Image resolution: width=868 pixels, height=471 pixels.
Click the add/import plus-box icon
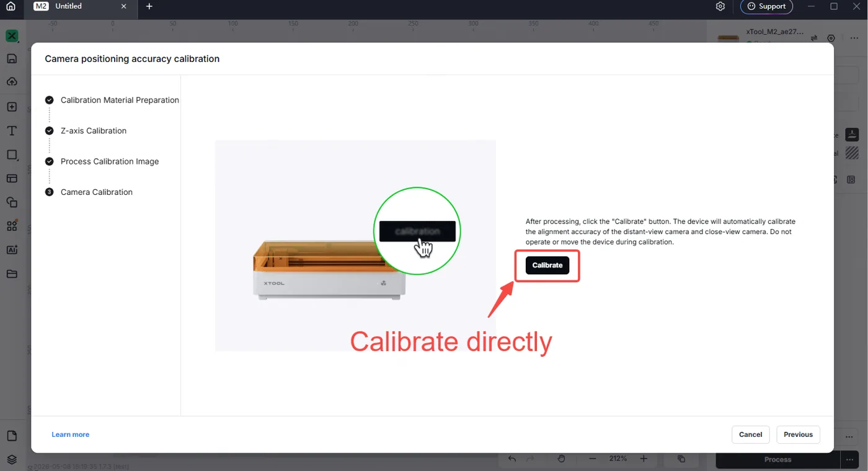pos(12,107)
